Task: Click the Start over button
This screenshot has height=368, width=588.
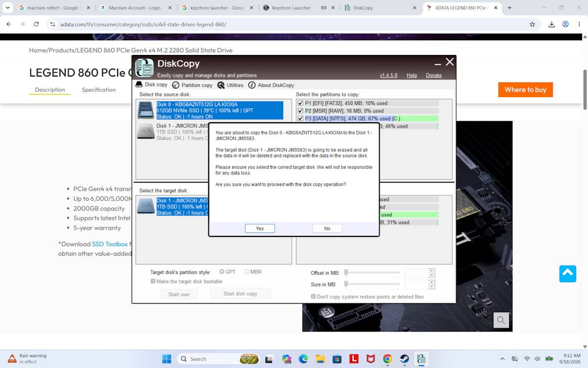Action: point(179,294)
